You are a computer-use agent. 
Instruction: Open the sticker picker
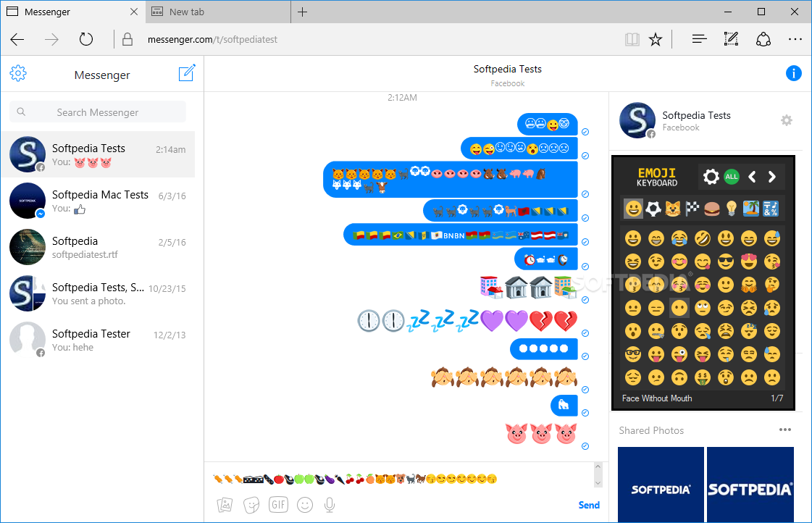click(x=251, y=504)
